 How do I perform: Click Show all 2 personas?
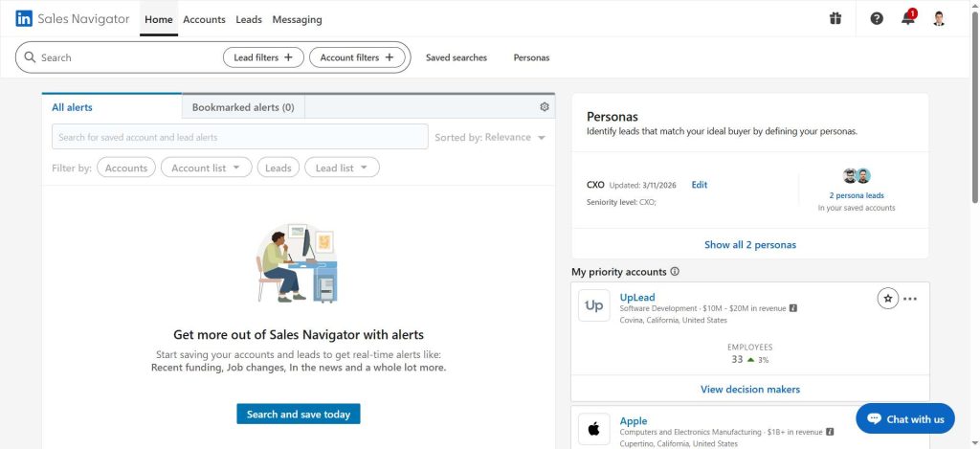click(x=750, y=244)
